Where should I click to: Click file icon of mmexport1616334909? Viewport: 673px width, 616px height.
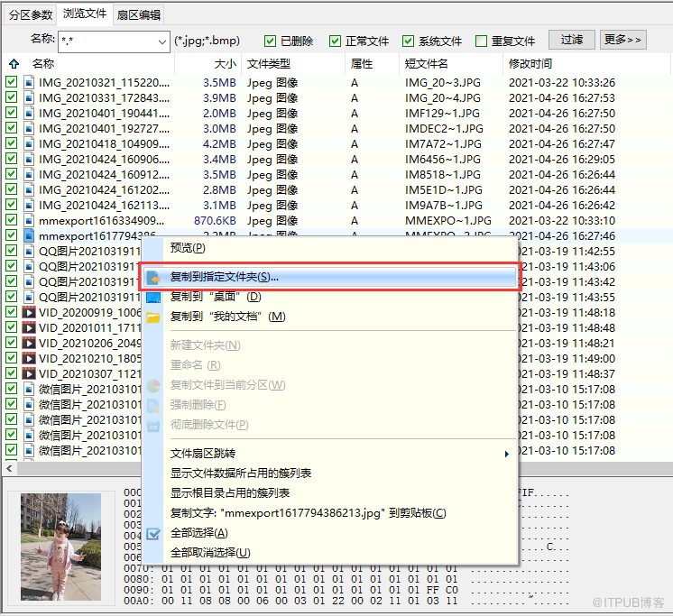coord(29,220)
